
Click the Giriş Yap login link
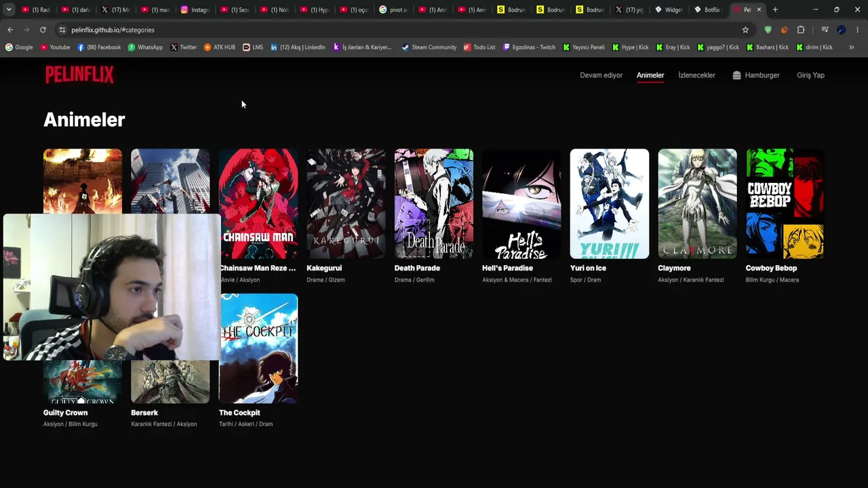(810, 75)
